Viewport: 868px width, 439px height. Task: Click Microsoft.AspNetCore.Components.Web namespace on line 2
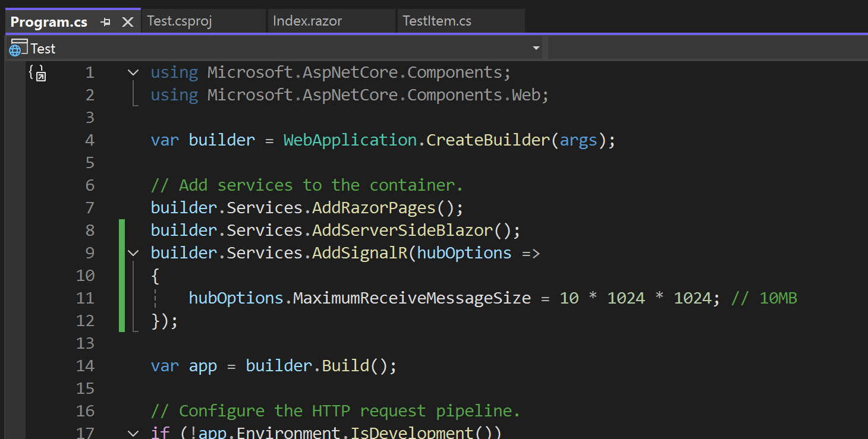click(x=374, y=95)
